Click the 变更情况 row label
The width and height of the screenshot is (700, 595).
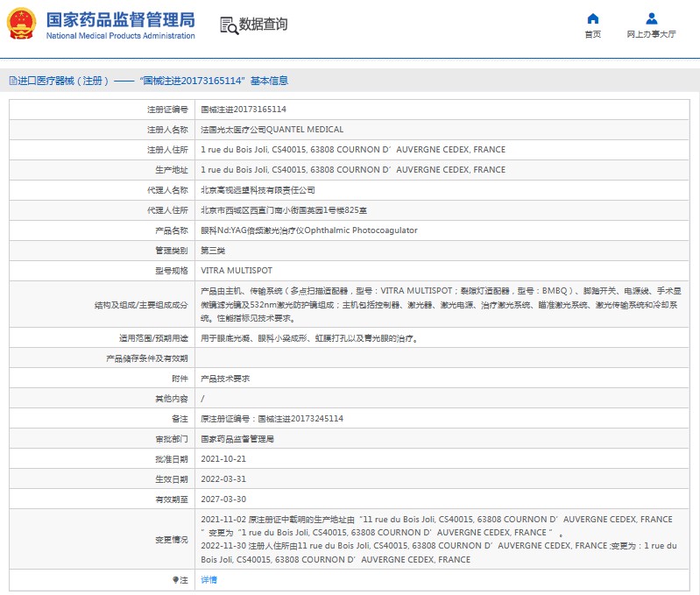coord(172,540)
